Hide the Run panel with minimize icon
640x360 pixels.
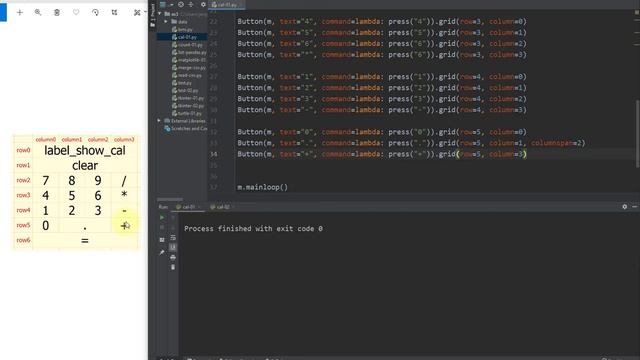pyautogui.click(x=635, y=207)
